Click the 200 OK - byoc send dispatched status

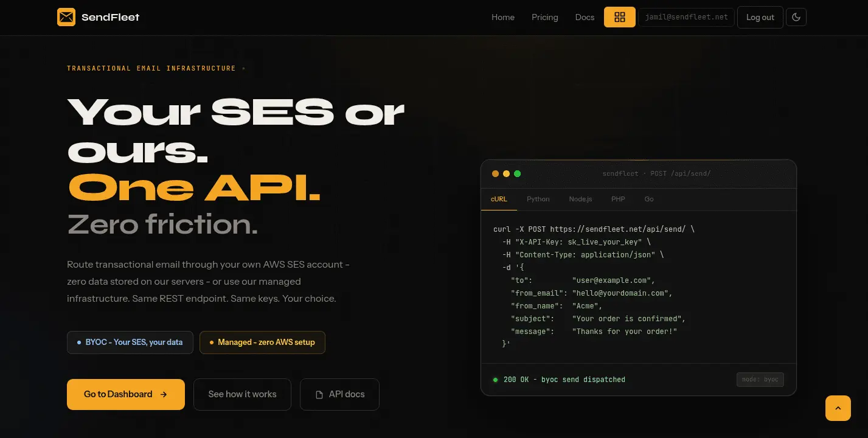pyautogui.click(x=564, y=380)
